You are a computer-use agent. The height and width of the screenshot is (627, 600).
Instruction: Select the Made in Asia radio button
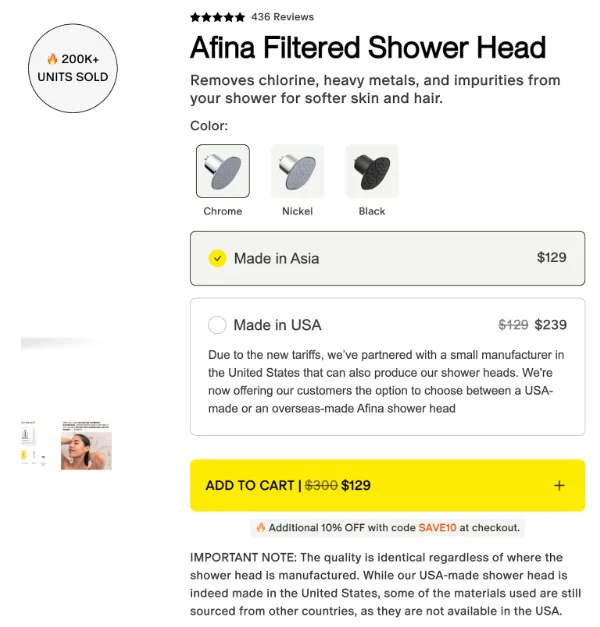[217, 258]
